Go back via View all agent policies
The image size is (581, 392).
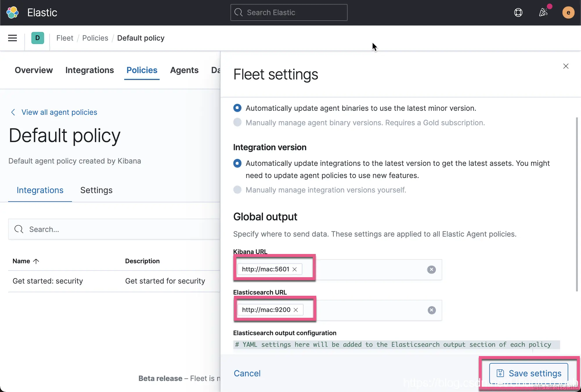[x=59, y=112]
